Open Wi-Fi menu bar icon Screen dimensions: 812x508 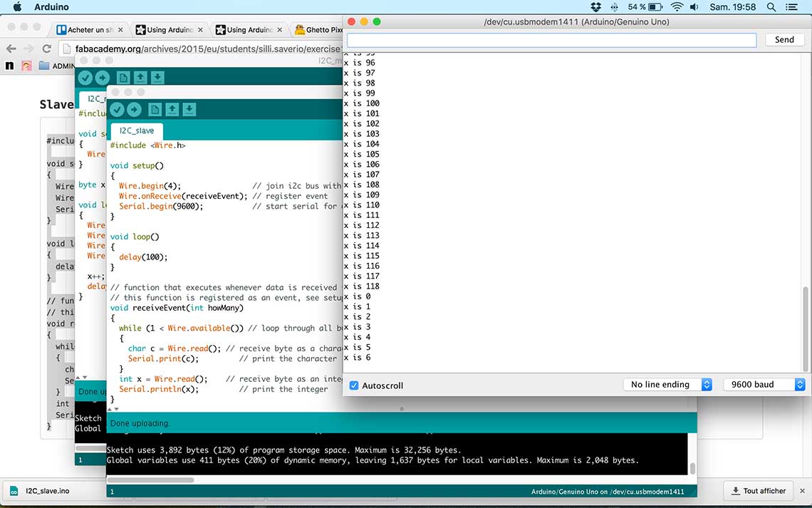(677, 6)
